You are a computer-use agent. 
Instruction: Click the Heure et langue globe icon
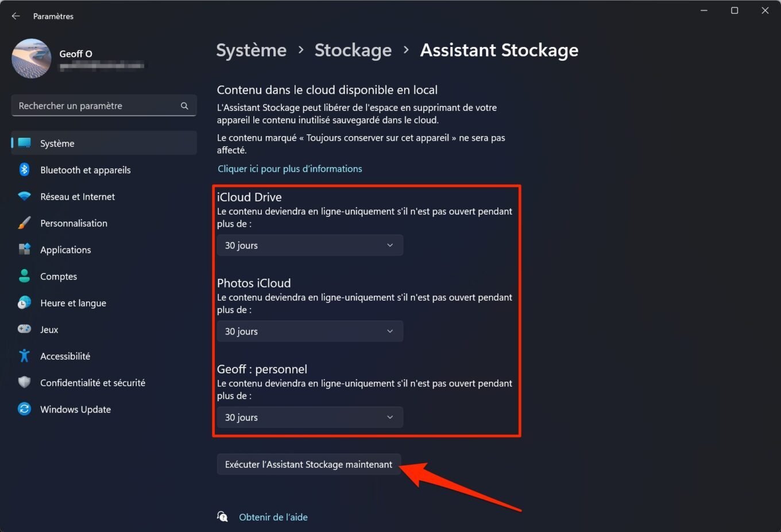[x=24, y=302]
